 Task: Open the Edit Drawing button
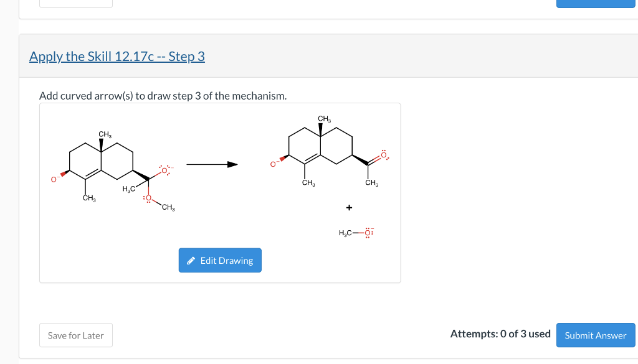tap(220, 261)
